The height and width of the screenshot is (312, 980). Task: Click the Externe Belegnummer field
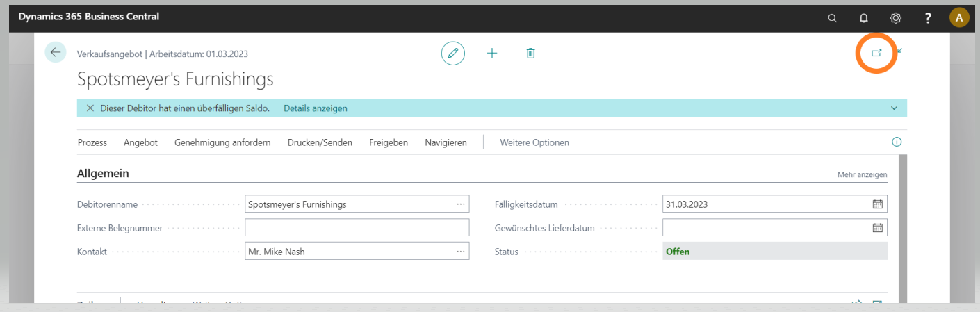tap(357, 228)
